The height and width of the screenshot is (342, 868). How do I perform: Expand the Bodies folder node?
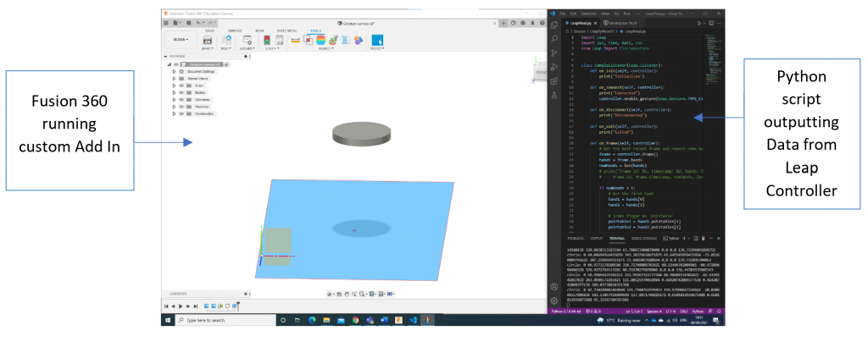click(175, 93)
